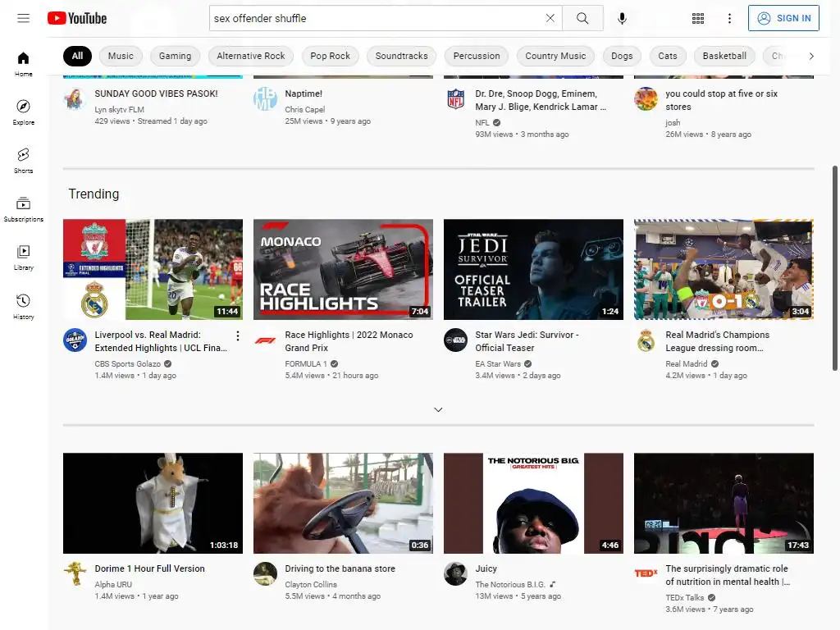Open Driving to the banana store thumbnail

[x=343, y=503]
